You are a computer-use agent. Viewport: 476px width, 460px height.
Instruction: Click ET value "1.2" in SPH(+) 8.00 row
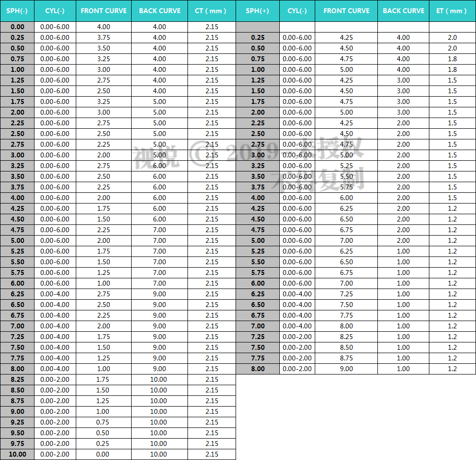[x=452, y=369]
